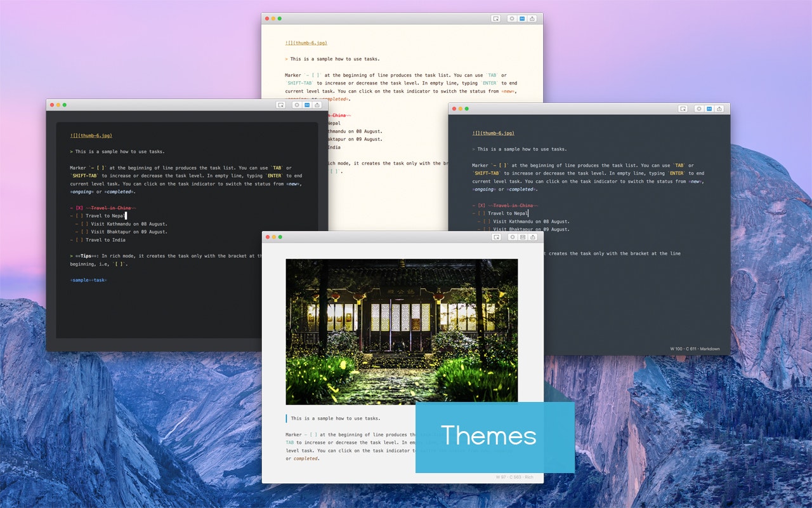Uncheck the [X] Travel in China task in the slate window
This screenshot has width=812, height=508.
coord(481,205)
